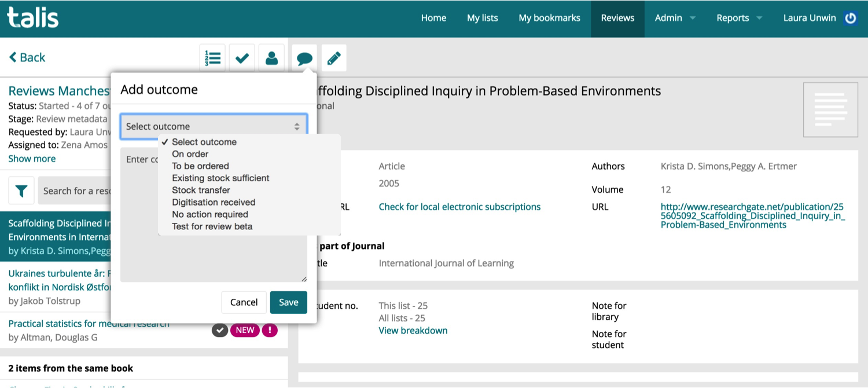Toggle the NEW badge on Practical statistics item
Screen dimensions: 868x388
pos(245,330)
